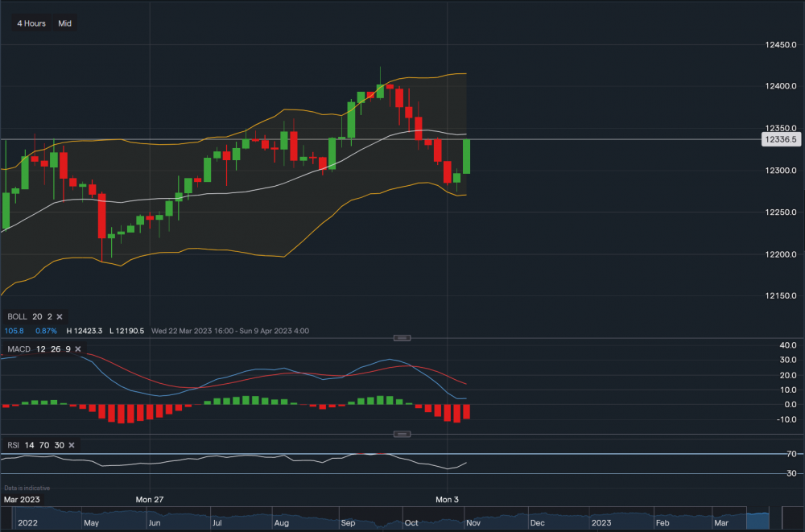This screenshot has width=805, height=532.
Task: Select the MACD indicator label
Action: [19, 349]
